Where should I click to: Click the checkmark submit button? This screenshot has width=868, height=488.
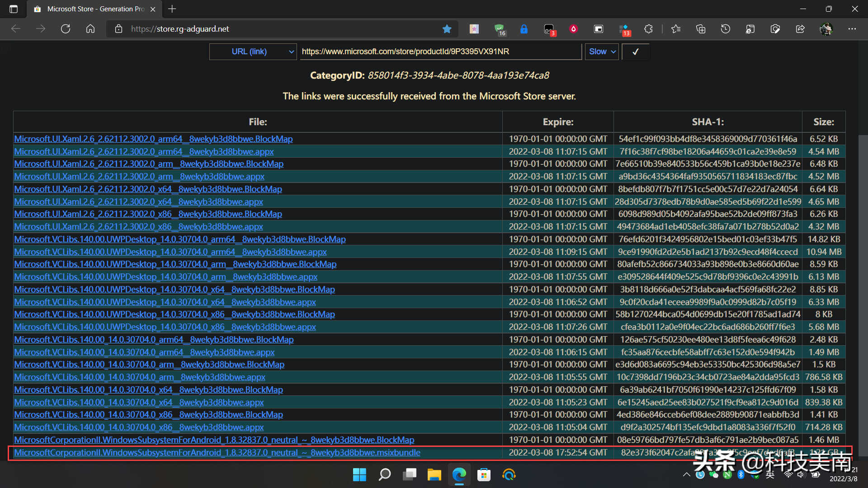(x=635, y=52)
